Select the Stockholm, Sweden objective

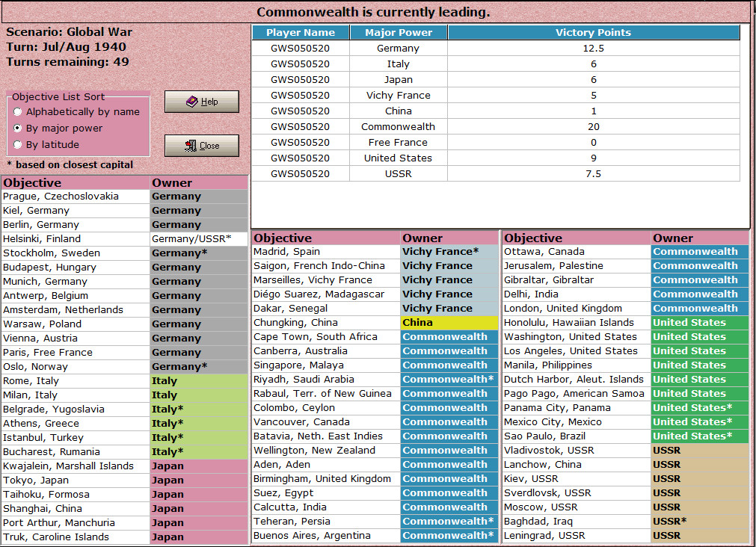pos(76,253)
